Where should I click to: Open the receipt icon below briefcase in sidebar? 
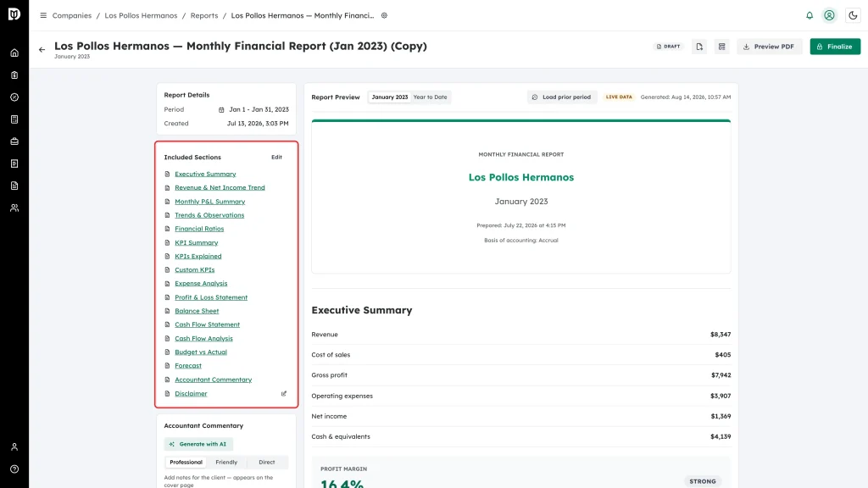[x=14, y=164]
